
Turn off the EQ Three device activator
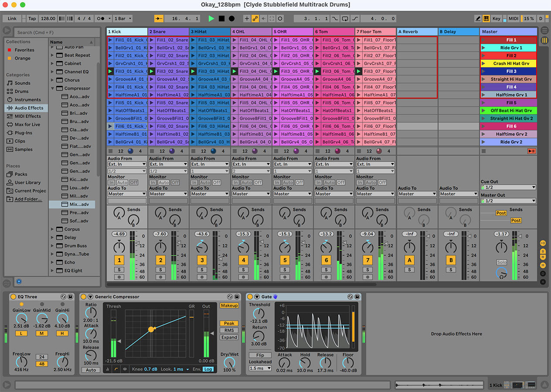pos(13,297)
